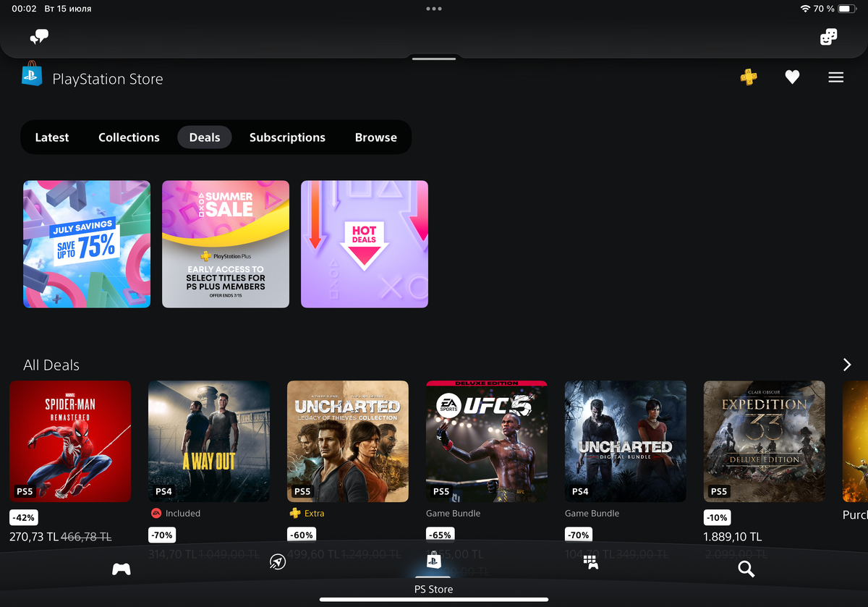Open the search magnifier icon in the bottom bar
The width and height of the screenshot is (868, 607).
coord(746,569)
